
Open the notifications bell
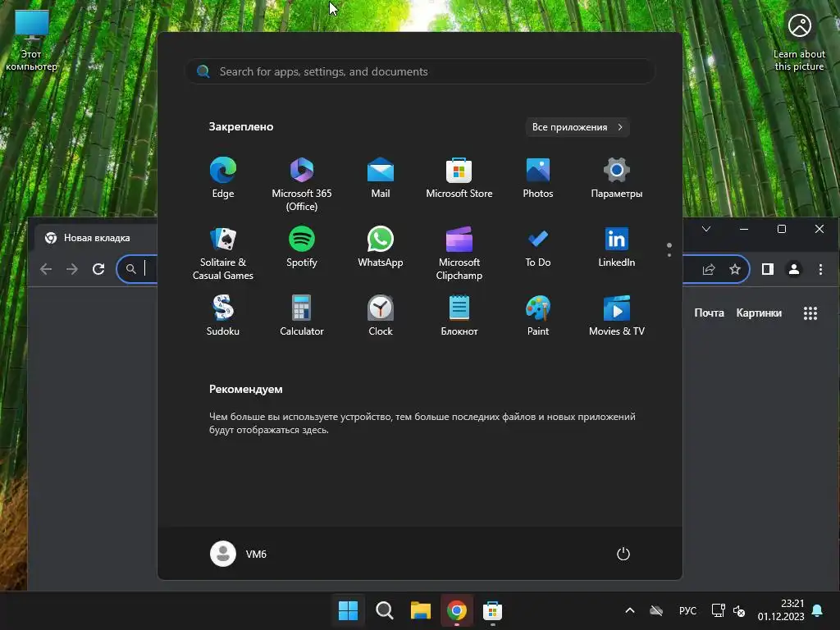(818, 610)
